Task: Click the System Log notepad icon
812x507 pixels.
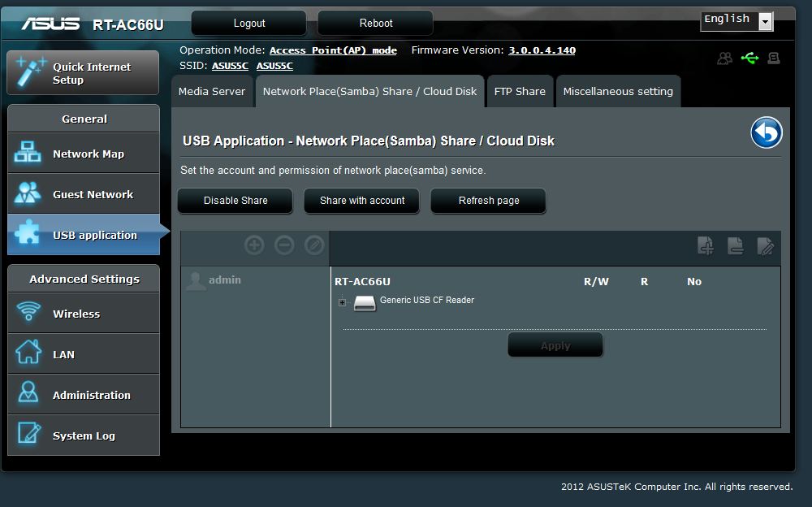Action: coord(28,432)
